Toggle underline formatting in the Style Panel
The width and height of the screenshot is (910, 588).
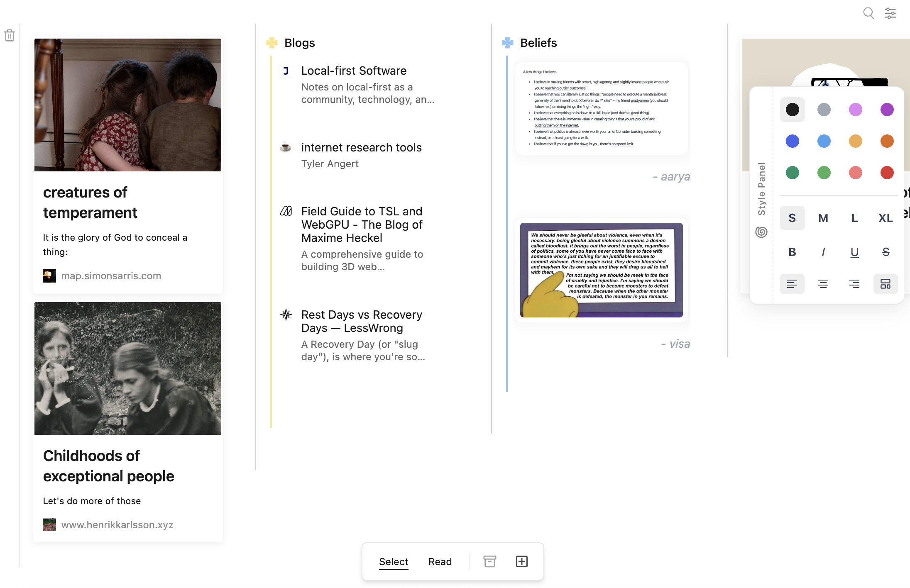(854, 252)
